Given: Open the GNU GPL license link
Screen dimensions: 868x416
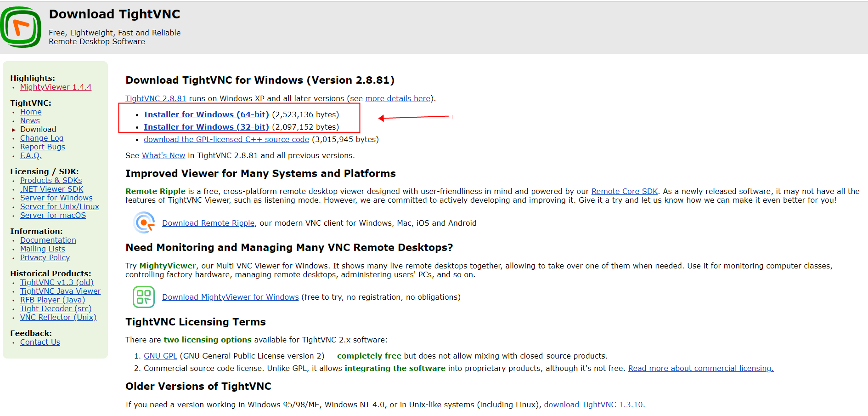Looking at the screenshot, I should (160, 356).
